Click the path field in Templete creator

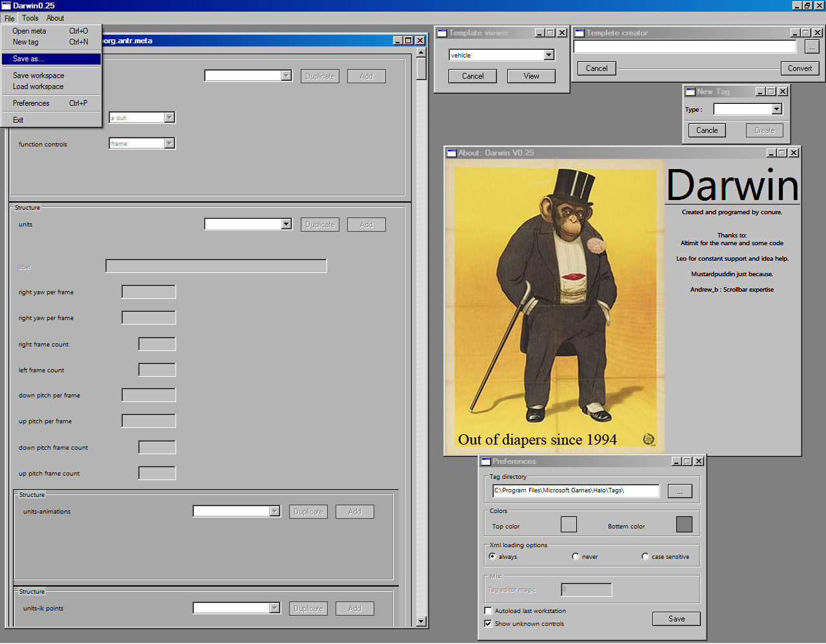[x=685, y=47]
